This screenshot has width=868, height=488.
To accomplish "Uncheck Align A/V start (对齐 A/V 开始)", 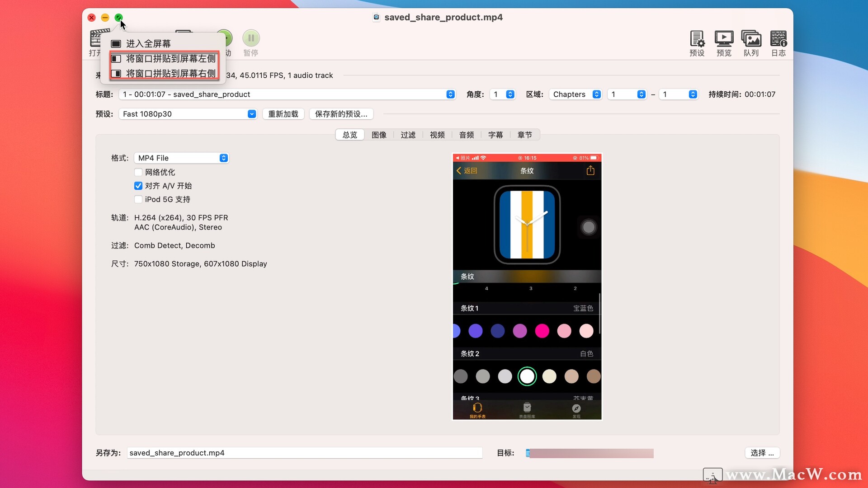I will 138,186.
